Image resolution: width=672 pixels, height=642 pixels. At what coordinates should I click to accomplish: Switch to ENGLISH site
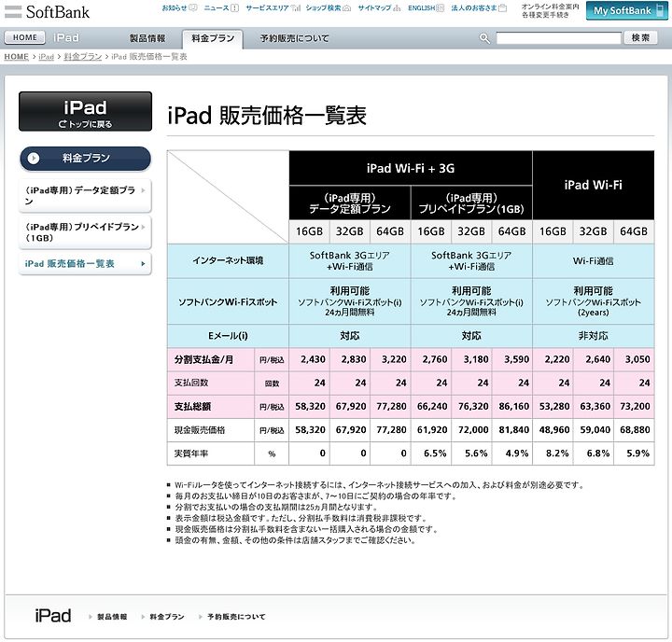[x=426, y=7]
